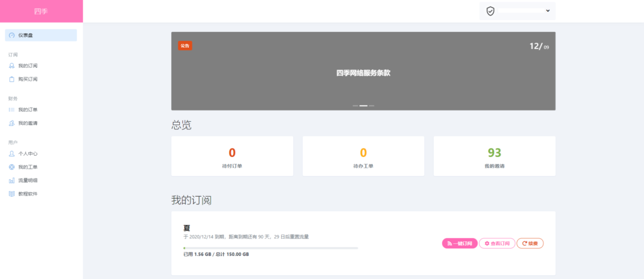The image size is (644, 279).
Task: Click the dashboard gauge icon (仪表盘)
Action: [x=12, y=35]
